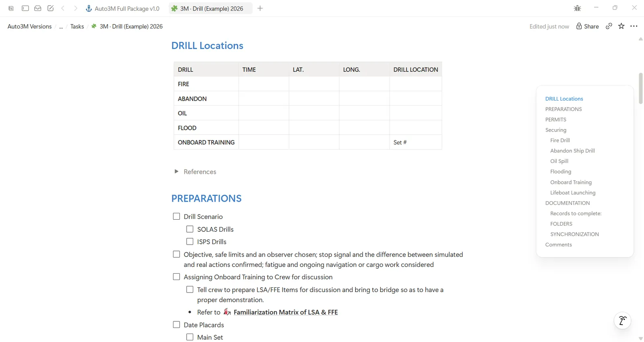Go forward with the right arrow
Screen dimensions: 644x342
pos(75,8)
